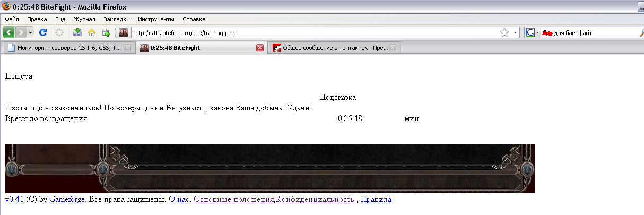Open the Инструменты menu

pyautogui.click(x=156, y=19)
